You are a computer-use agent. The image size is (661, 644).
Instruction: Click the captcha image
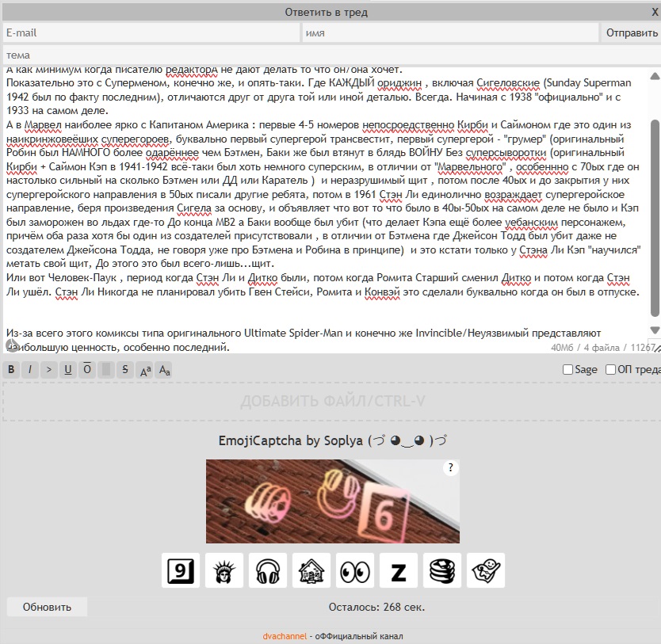333,501
